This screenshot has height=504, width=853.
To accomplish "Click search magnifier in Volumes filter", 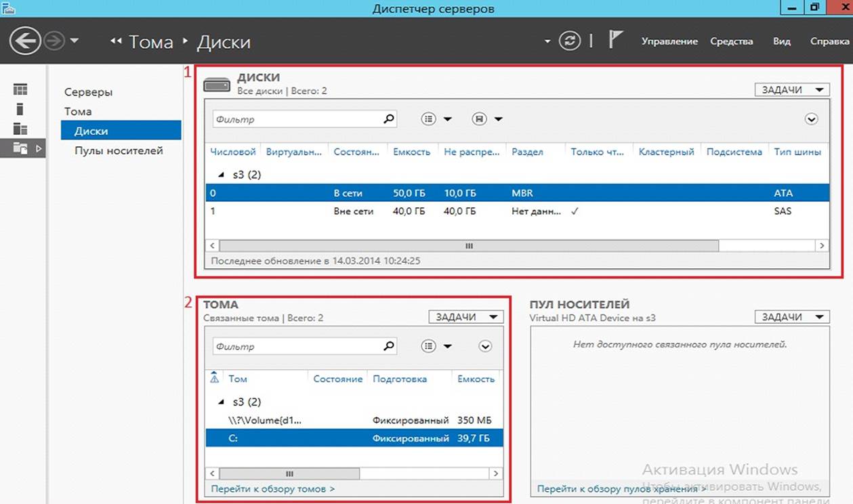I will click(388, 346).
